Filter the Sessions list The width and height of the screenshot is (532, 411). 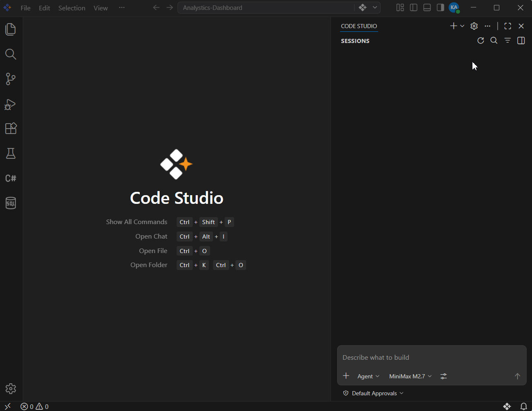click(508, 41)
